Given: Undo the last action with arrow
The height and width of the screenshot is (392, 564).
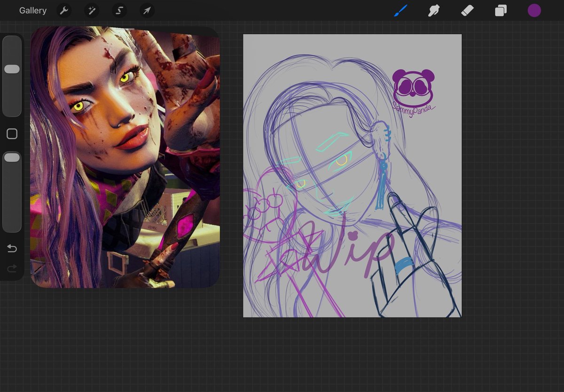Looking at the screenshot, I should (x=12, y=248).
